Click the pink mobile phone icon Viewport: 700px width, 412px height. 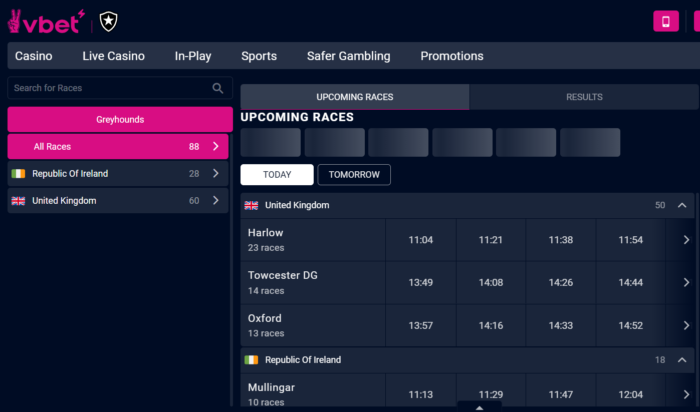[666, 21]
